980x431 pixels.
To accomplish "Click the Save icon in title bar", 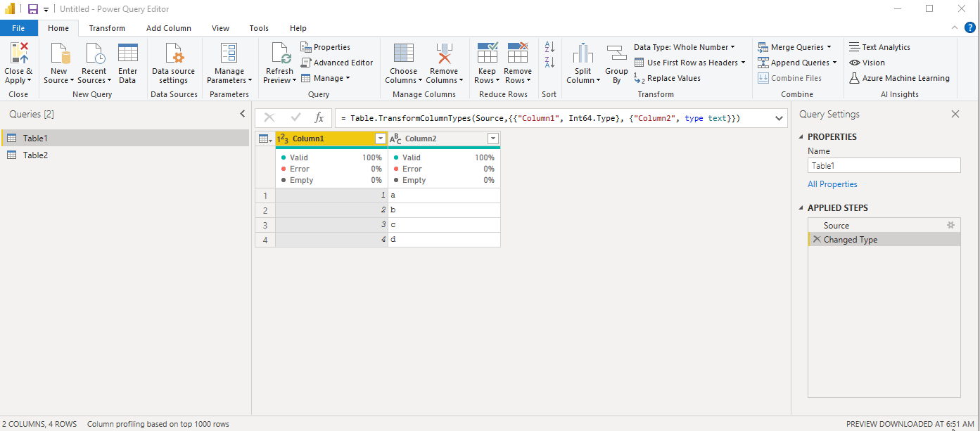I will (33, 9).
